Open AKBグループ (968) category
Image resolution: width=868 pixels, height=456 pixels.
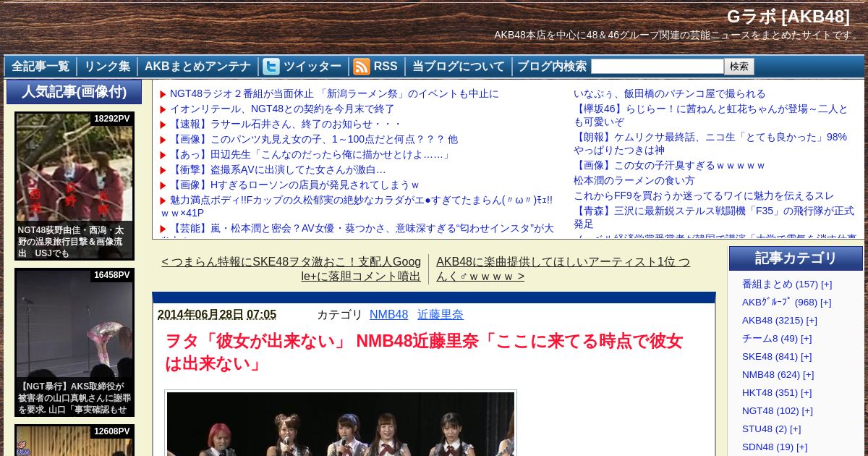coord(780,302)
